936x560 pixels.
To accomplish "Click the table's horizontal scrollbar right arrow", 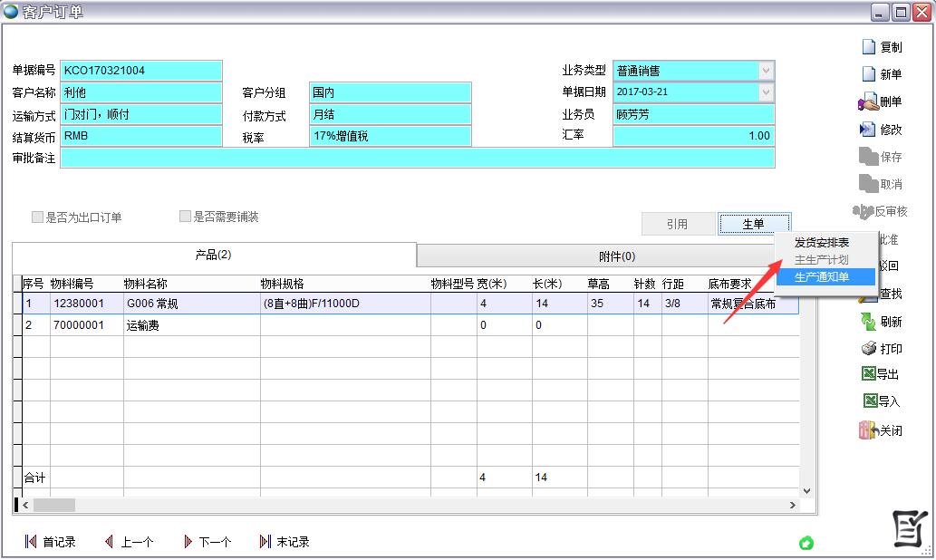I will (793, 506).
